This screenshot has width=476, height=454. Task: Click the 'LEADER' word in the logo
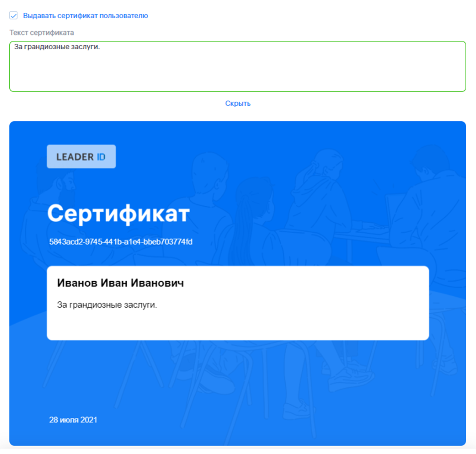pyautogui.click(x=75, y=157)
